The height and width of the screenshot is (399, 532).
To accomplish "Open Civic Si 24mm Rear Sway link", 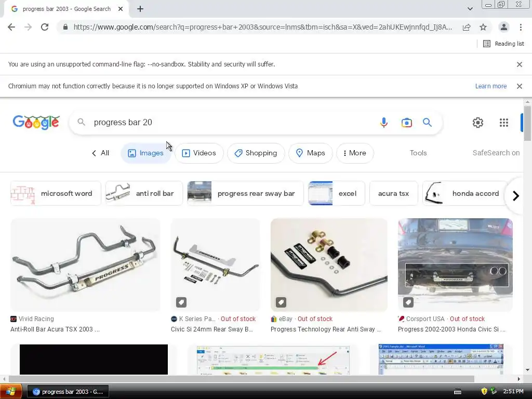I will pos(212,329).
